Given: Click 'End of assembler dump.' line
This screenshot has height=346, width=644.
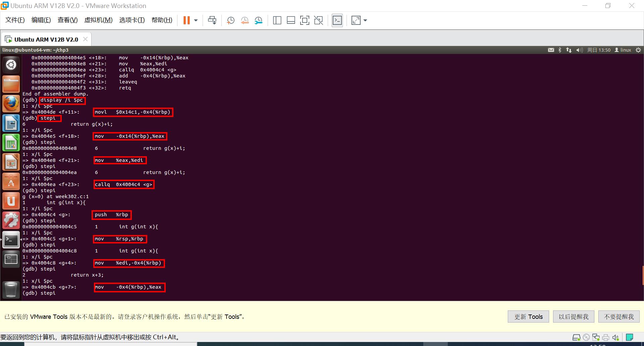Looking at the screenshot, I should tap(56, 94).
